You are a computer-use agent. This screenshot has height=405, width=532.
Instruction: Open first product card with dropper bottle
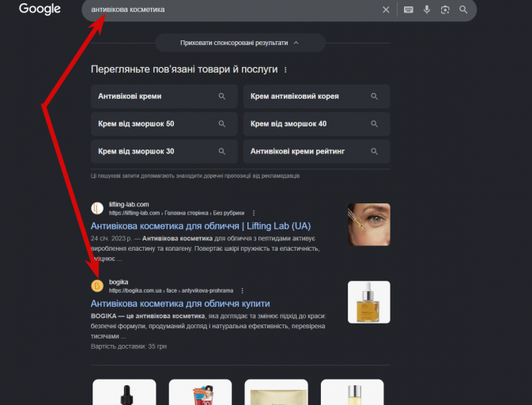point(124,392)
